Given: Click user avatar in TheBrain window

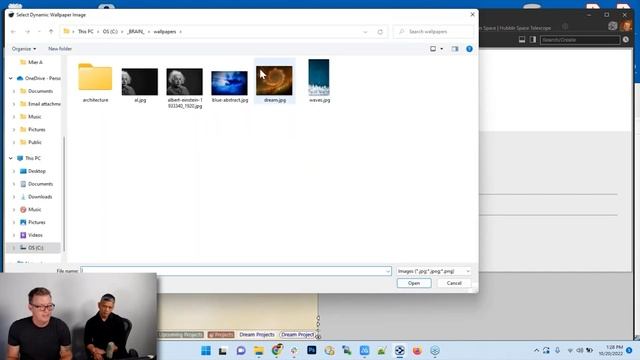Looking at the screenshot, I should (x=626, y=26).
